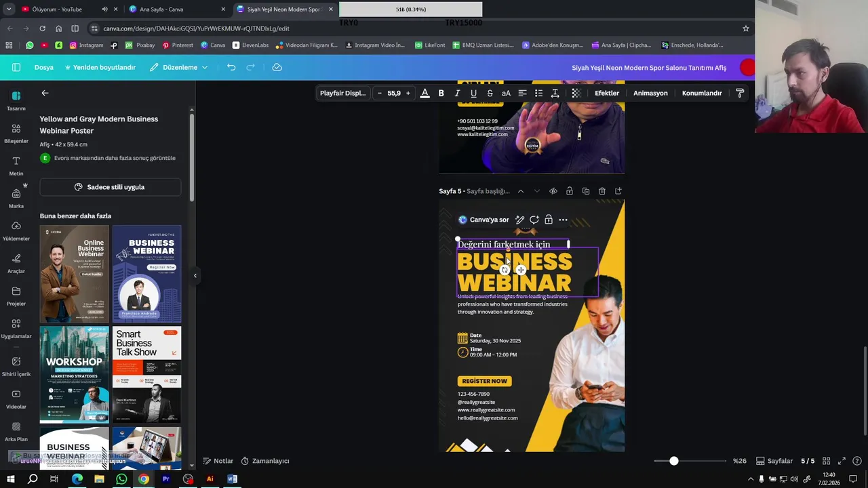This screenshot has width=868, height=488.
Task: Toggle bold on selected text
Action: (x=441, y=93)
